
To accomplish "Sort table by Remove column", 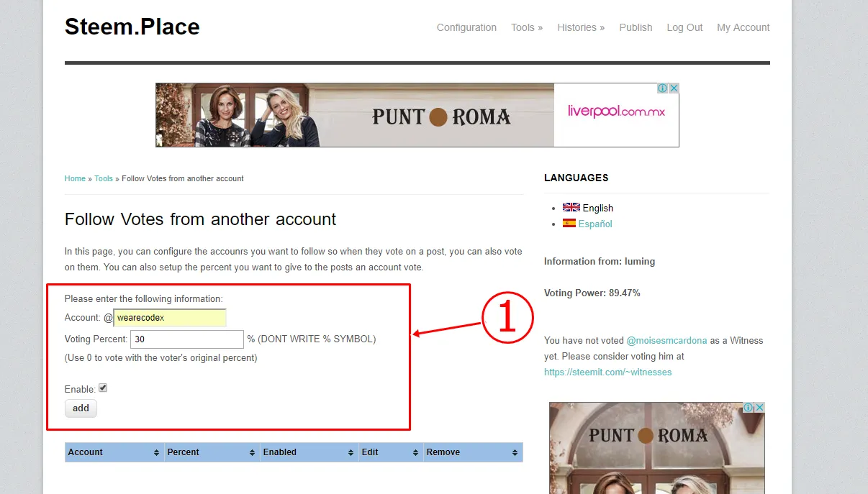I will tap(473, 452).
